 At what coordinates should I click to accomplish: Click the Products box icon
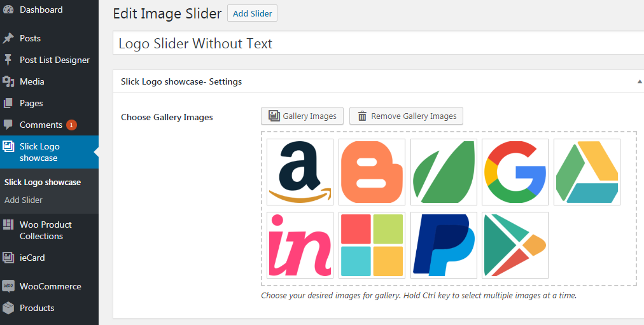click(x=8, y=308)
